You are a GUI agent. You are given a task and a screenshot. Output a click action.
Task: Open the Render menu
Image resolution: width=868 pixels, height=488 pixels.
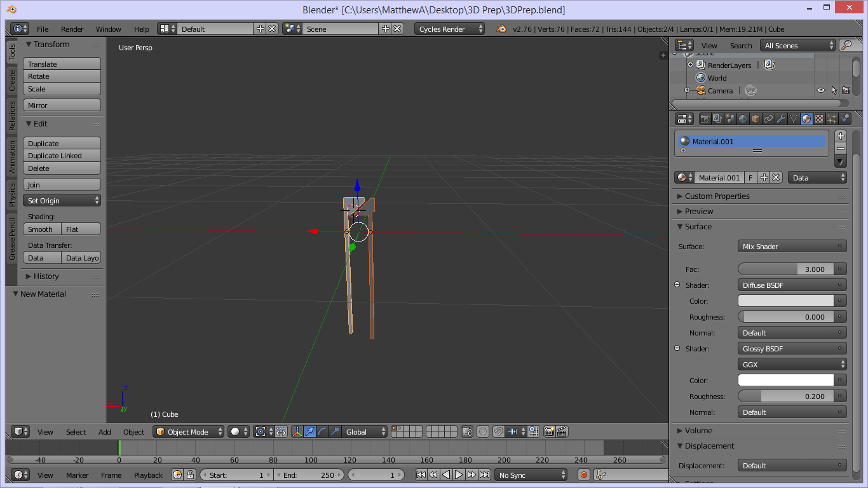click(x=72, y=29)
